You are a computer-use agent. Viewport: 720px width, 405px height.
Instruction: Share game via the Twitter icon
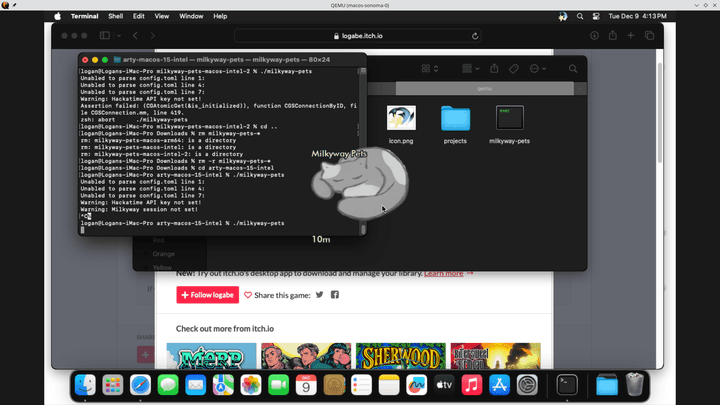[x=320, y=295]
